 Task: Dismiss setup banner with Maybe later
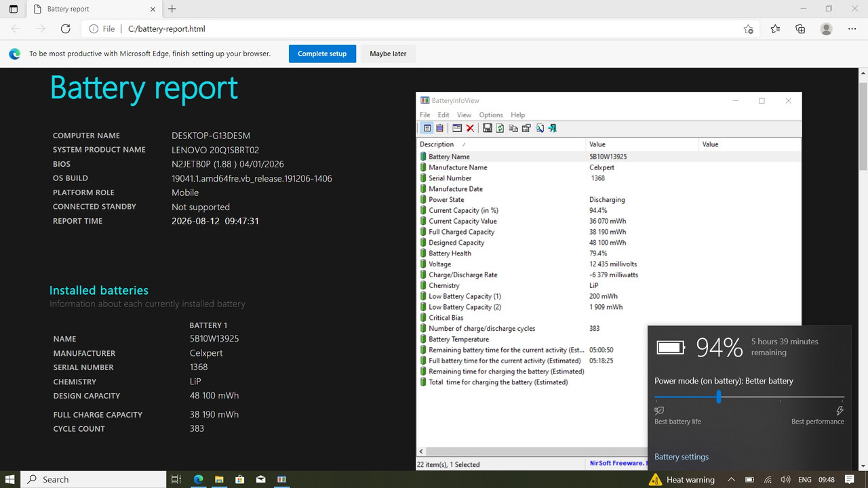(389, 54)
